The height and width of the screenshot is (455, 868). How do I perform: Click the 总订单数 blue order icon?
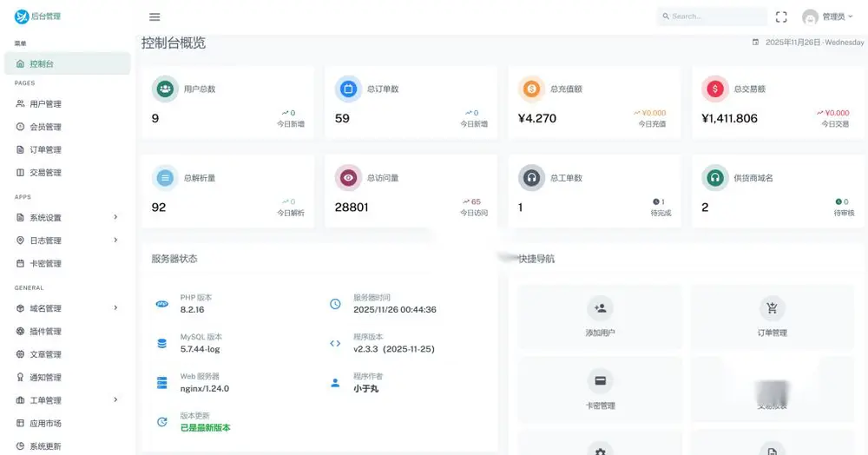(x=348, y=89)
